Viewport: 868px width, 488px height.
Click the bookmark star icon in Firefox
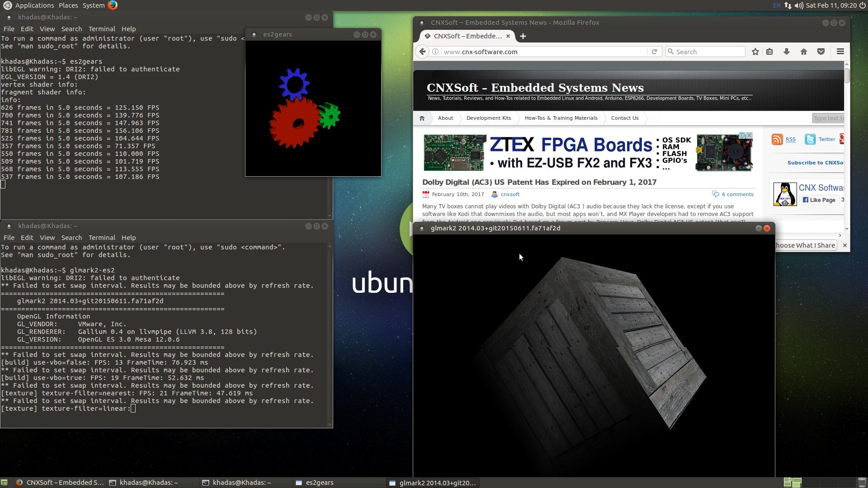[755, 52]
